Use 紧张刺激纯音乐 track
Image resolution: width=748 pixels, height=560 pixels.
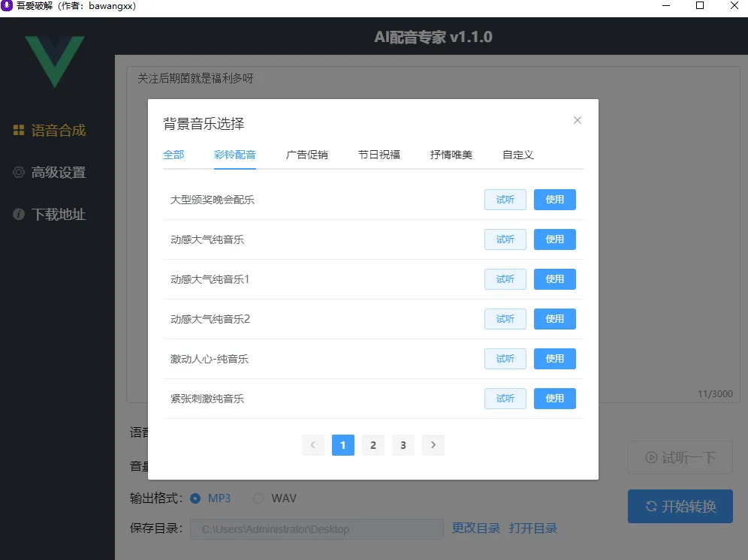(554, 399)
